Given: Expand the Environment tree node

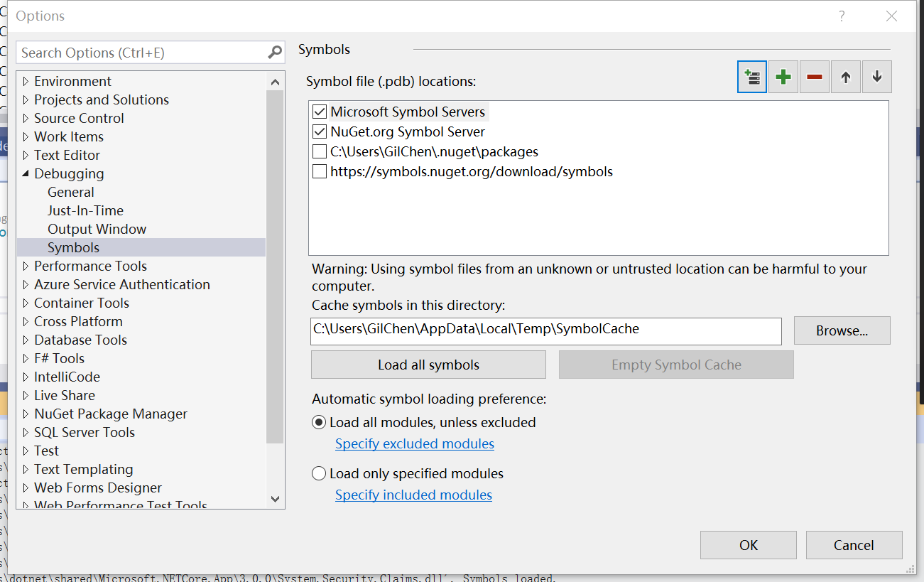Looking at the screenshot, I should click(x=25, y=81).
